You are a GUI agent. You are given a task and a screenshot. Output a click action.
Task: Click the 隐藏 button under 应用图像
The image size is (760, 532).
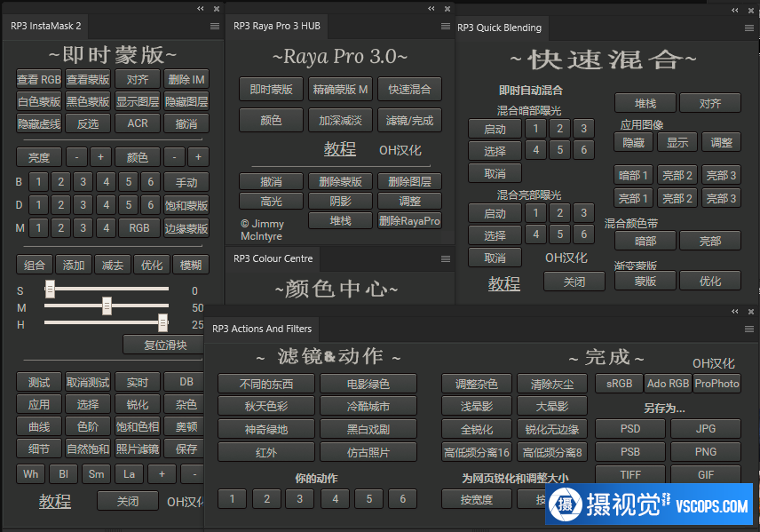(633, 142)
